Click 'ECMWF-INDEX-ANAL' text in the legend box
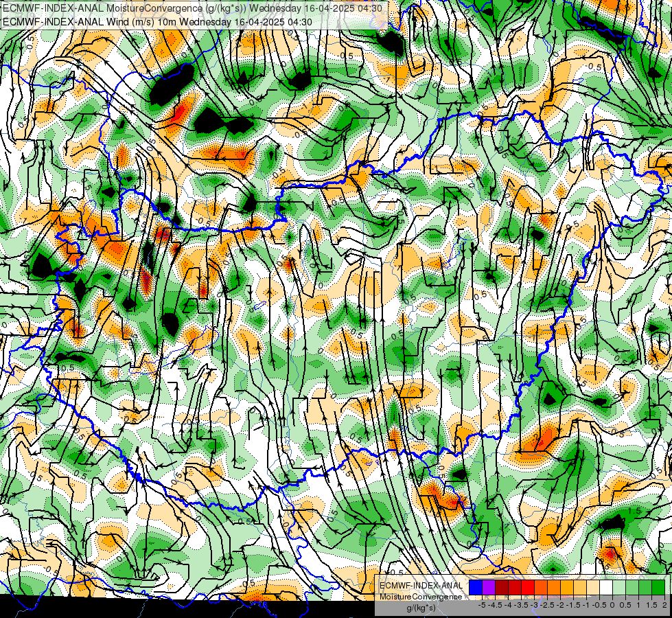The width and height of the screenshot is (672, 618). pos(421,586)
